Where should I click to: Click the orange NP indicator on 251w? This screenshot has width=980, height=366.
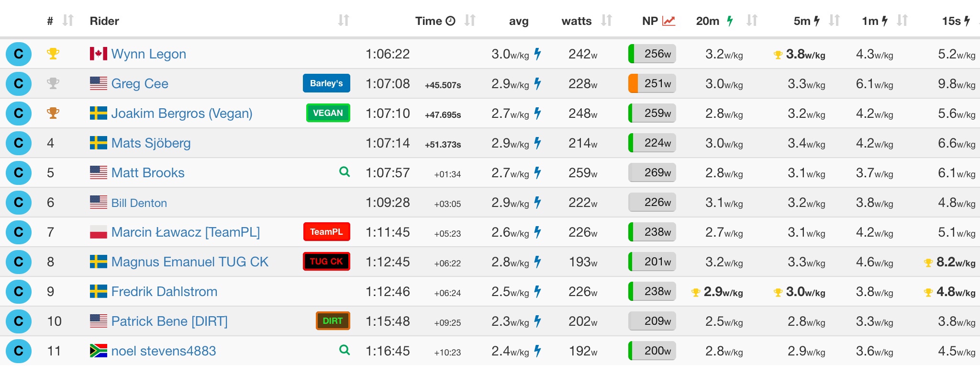click(x=633, y=83)
